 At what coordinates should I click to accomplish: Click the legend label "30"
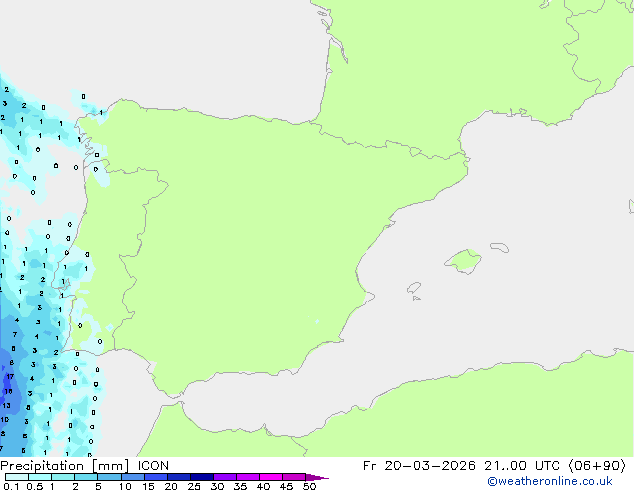(217, 486)
